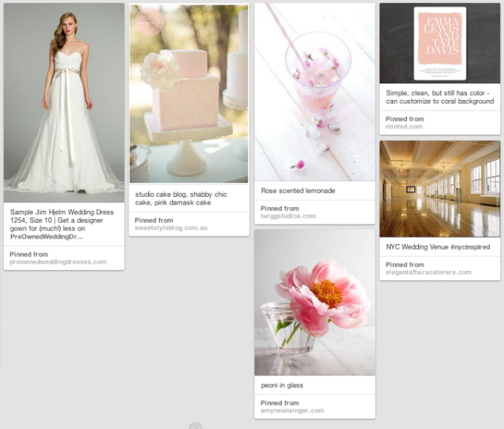Open the Emma Lewis invitation image

click(x=439, y=43)
